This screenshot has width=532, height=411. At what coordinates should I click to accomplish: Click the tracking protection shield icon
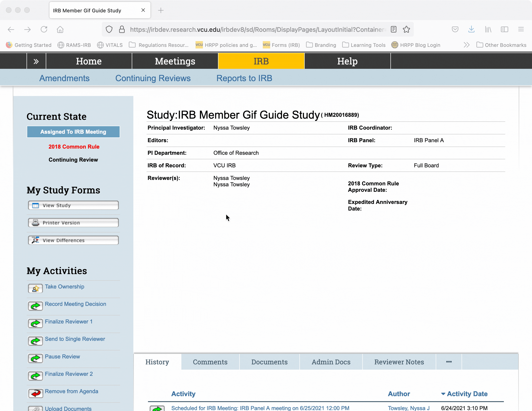pos(109,29)
